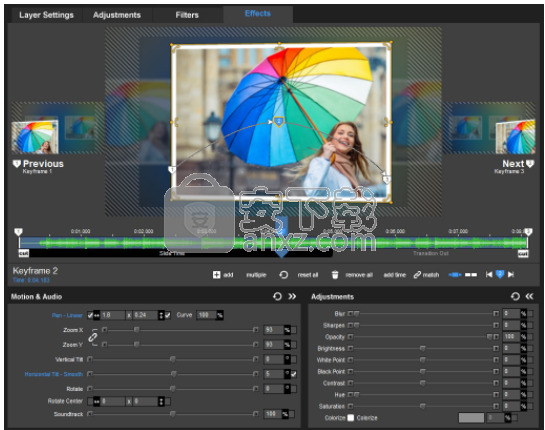Click the Brightness slider handle
This screenshot has width=545, height=430.
tap(422, 348)
